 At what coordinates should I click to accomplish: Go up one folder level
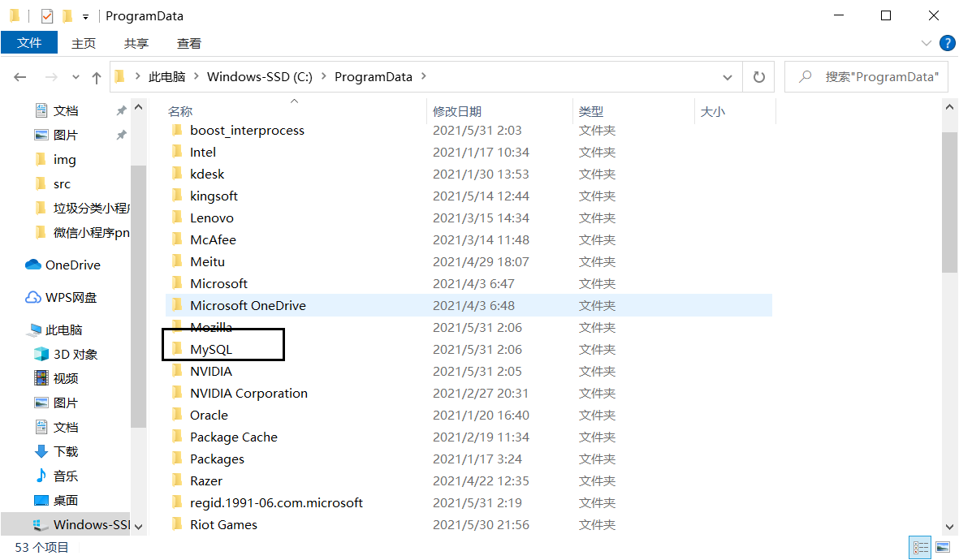click(x=97, y=77)
